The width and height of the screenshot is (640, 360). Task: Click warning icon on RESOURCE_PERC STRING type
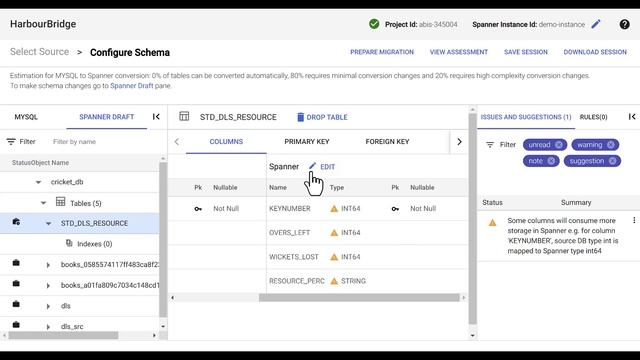334,281
